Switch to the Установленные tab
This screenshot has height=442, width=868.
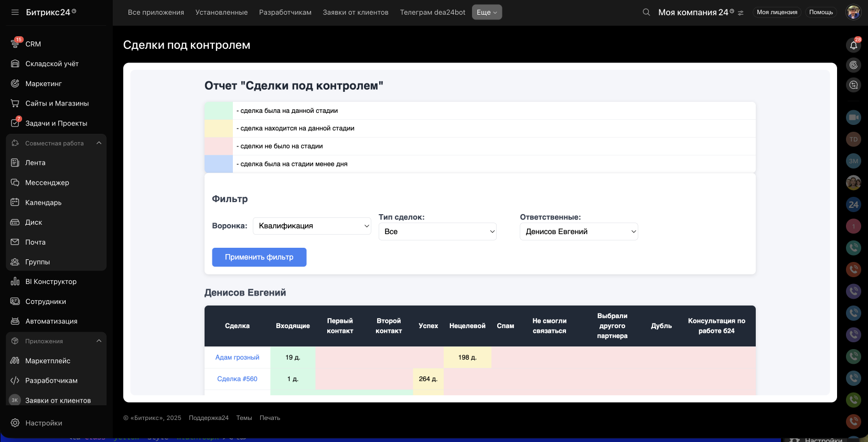coord(221,12)
